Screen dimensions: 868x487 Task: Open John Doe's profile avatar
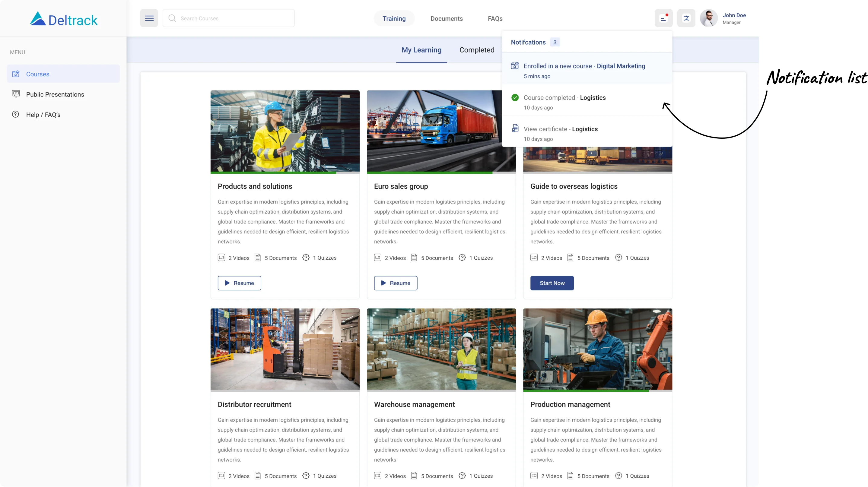709,18
